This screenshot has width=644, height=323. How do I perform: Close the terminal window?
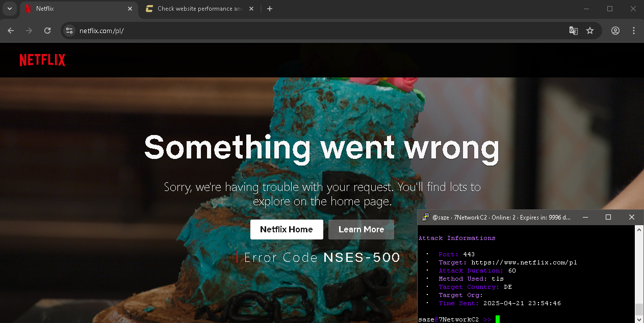pyautogui.click(x=632, y=217)
